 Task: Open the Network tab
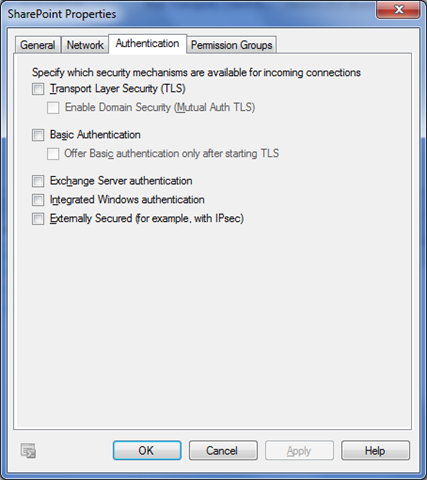click(x=85, y=45)
